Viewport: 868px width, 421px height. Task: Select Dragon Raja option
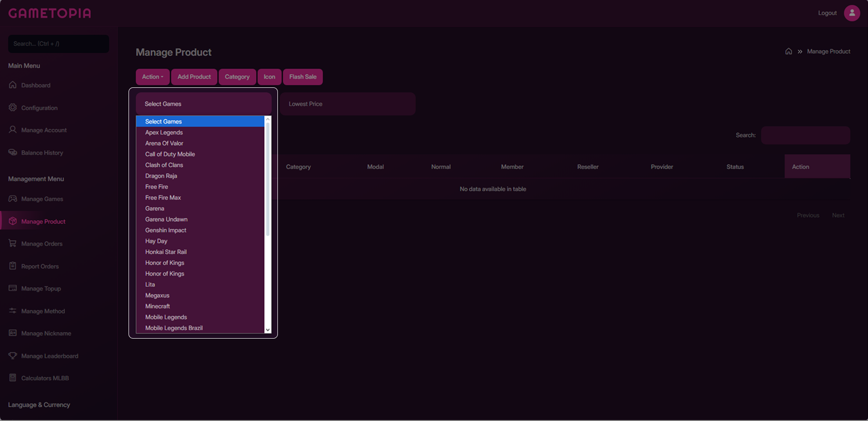[x=200, y=176]
